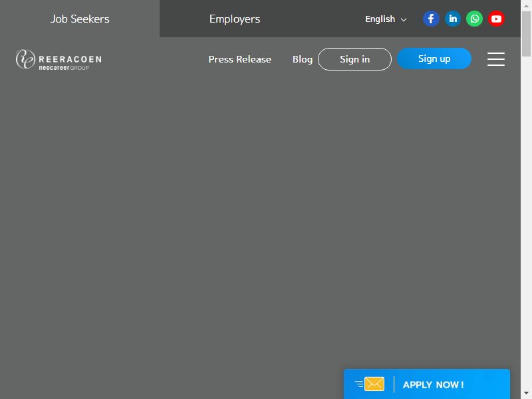
Task: Switch to the Job Seekers tab
Action: coord(80,19)
